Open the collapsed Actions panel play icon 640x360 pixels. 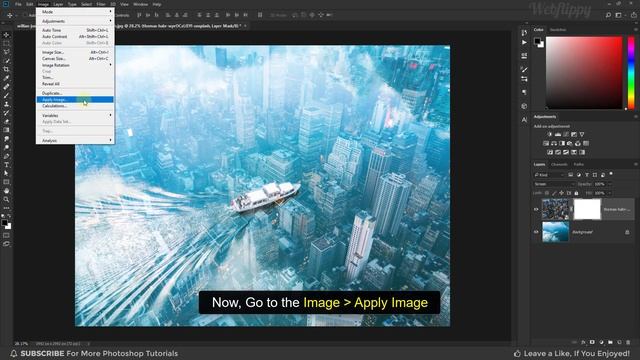click(524, 42)
